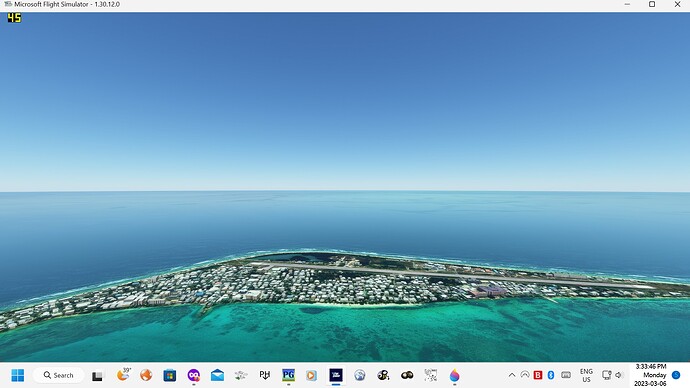The width and height of the screenshot is (690, 388).
Task: Click the Microsoft Flight Simulator title text
Action: pyautogui.click(x=67, y=4)
